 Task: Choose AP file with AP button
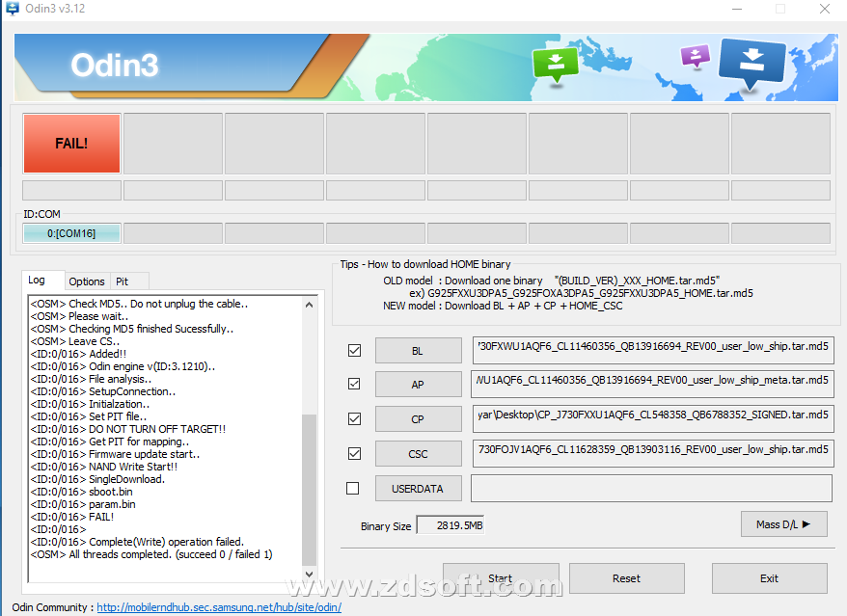point(418,385)
